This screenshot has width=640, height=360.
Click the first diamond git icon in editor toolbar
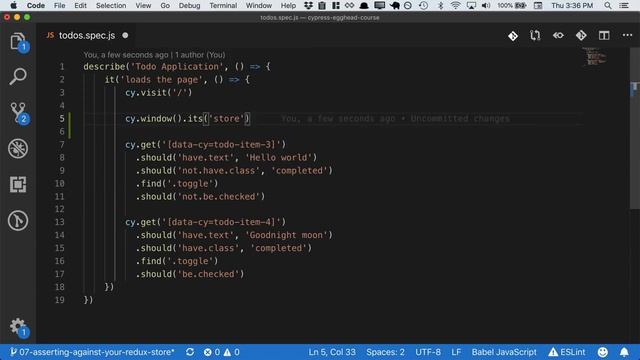tap(513, 36)
